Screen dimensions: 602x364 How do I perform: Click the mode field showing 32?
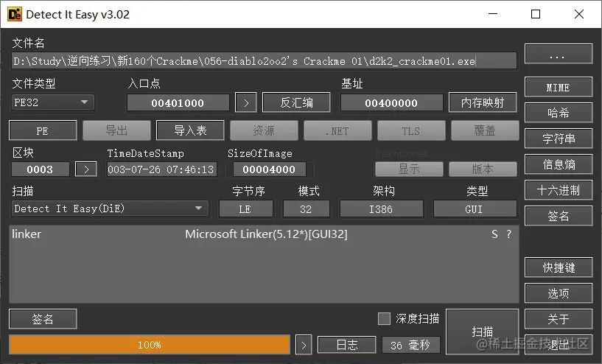(306, 209)
